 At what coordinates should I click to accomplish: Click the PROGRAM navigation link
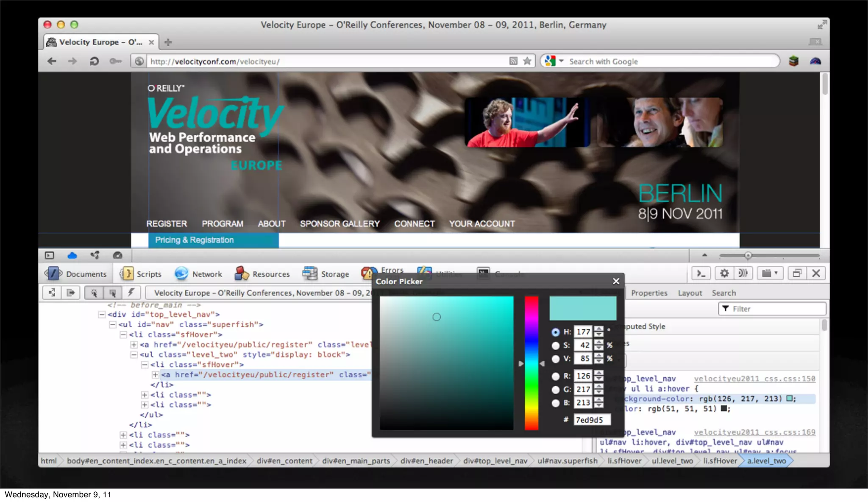pos(222,223)
